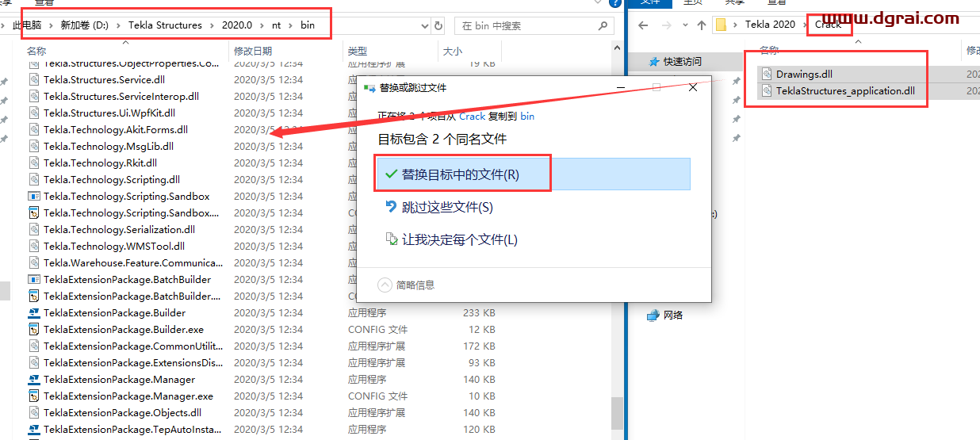Click the application icon of TeklaExtensionPackage.Builder

(x=34, y=312)
